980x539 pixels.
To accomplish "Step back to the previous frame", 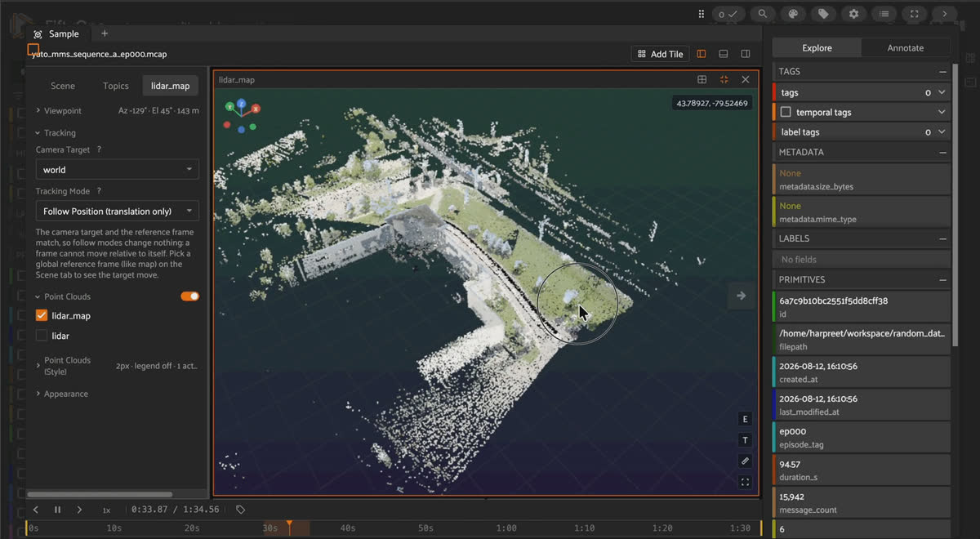I will pos(36,510).
